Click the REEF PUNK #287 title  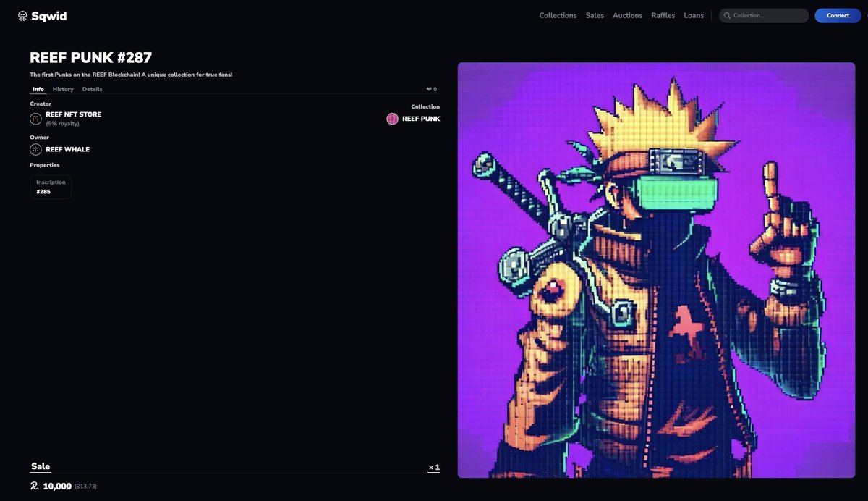pos(91,58)
